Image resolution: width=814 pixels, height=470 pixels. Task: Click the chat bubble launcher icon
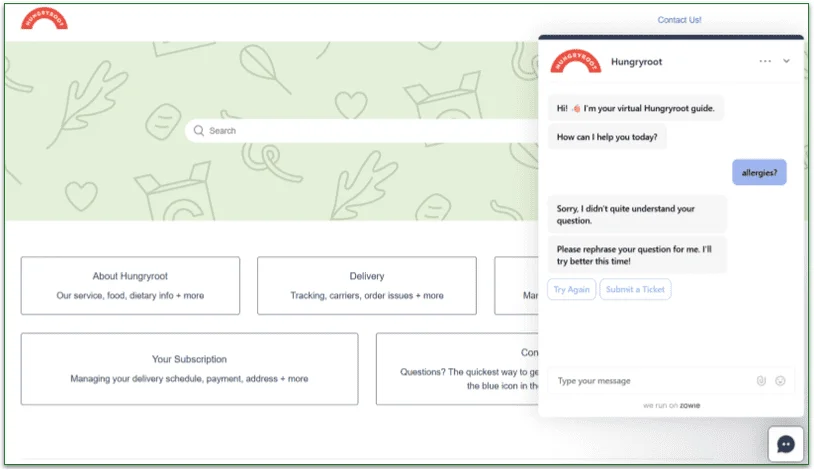(x=785, y=444)
